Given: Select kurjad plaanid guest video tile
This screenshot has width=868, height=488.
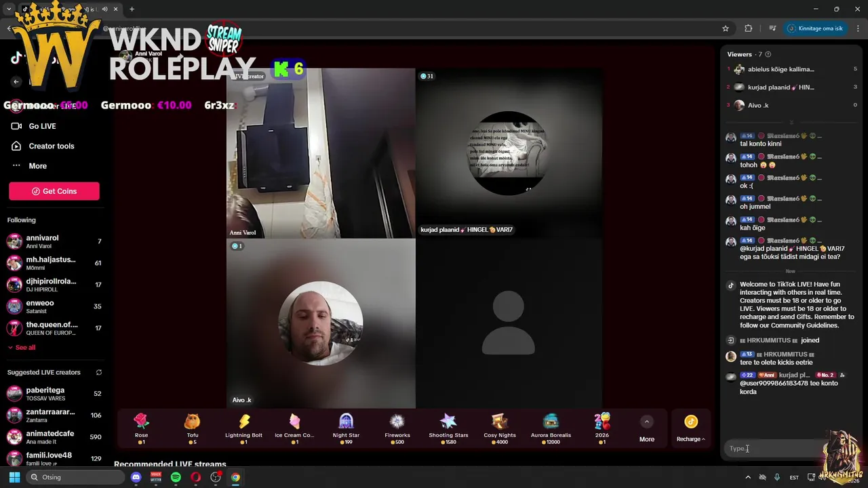Looking at the screenshot, I should [509, 153].
